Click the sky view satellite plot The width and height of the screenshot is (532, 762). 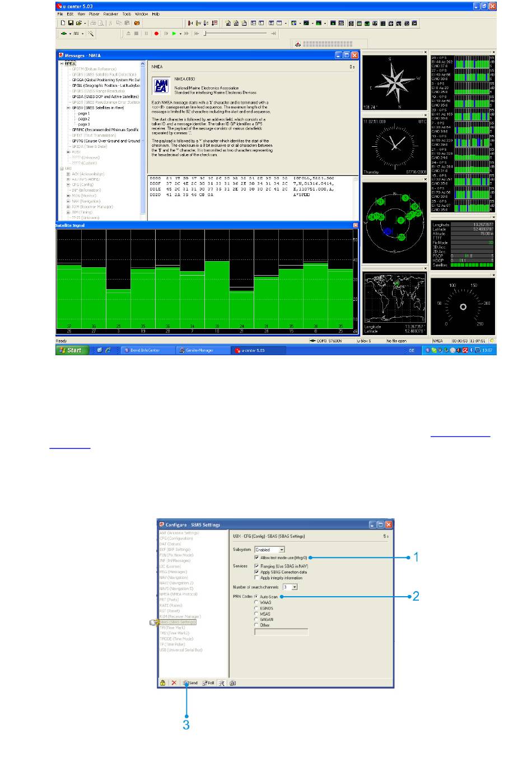(395, 222)
